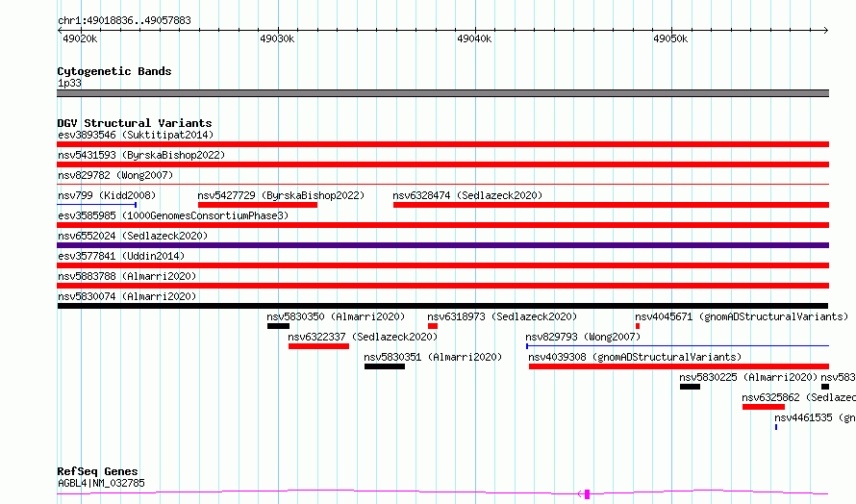
Task: Click the AGBL4|NM_032785 gene label
Action: tap(101, 483)
